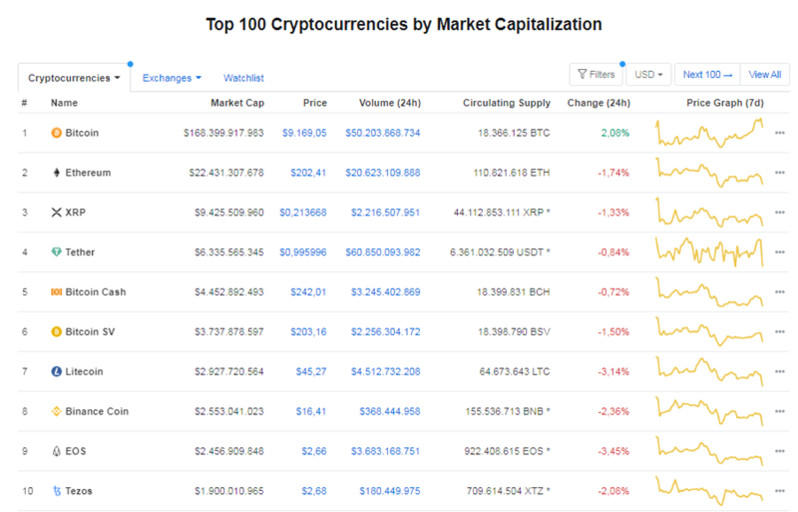This screenshot has height=512, width=798.
Task: Go to the Next 100 page
Action: [707, 75]
